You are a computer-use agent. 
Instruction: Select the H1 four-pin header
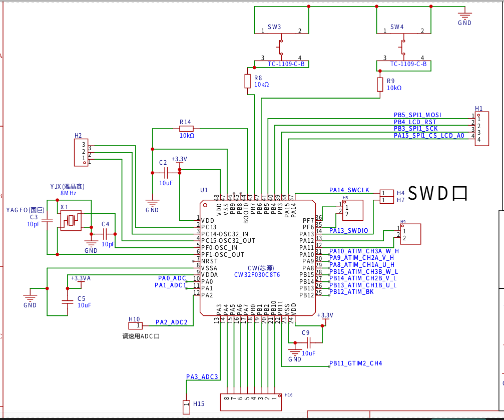coord(482,129)
